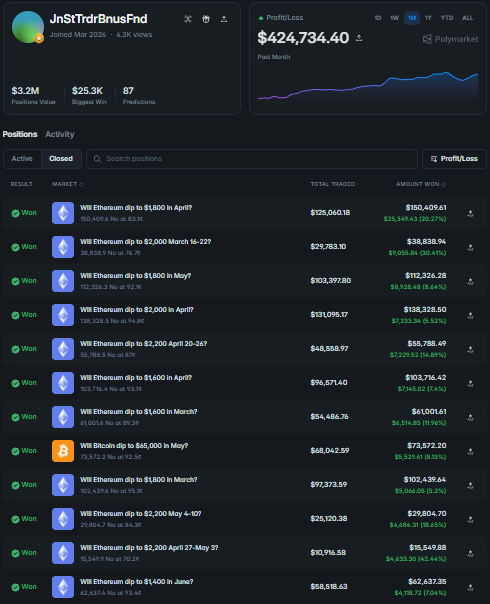Click the first profile icon left of the gift icon

(188, 19)
